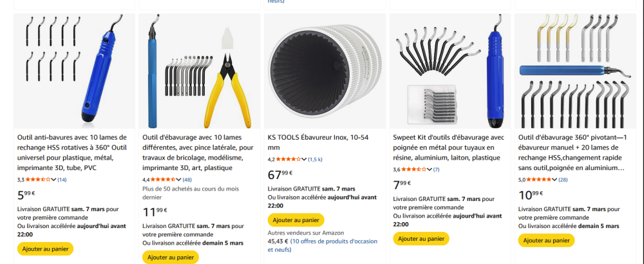644x264 pixels.
Task: Add the 11,99 € tool with pliers to cart
Action: click(x=170, y=258)
